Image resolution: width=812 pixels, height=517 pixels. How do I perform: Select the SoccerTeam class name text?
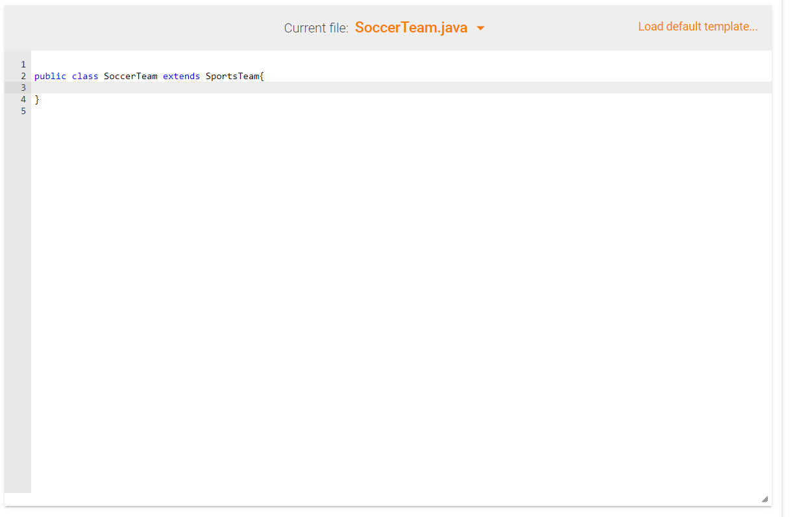(130, 76)
